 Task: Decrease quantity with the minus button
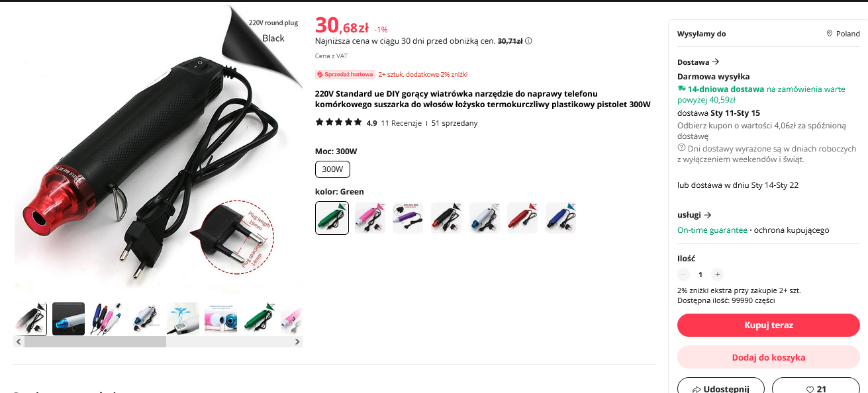coord(683,275)
